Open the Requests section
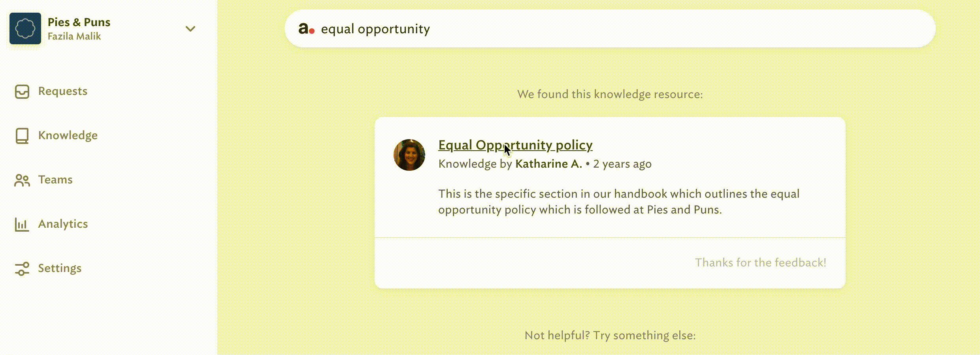Viewport: 980px width, 355px height. (x=63, y=91)
